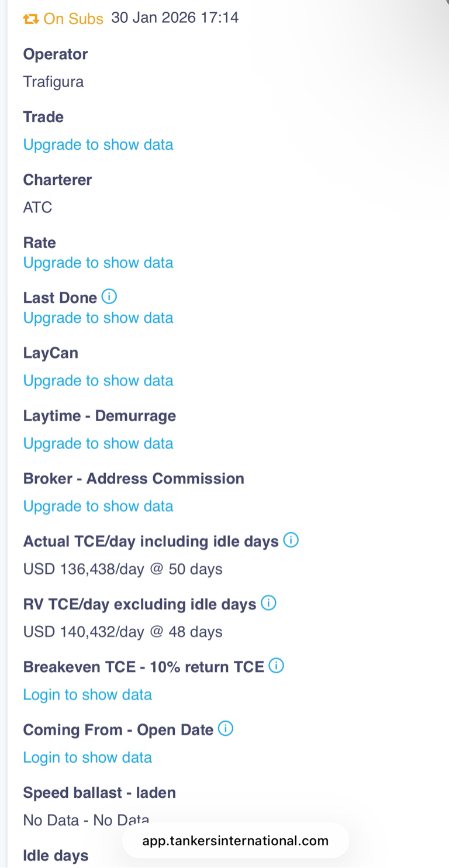Open Upgrade link under Broker - Address Commission
449x868 pixels.
tap(98, 506)
